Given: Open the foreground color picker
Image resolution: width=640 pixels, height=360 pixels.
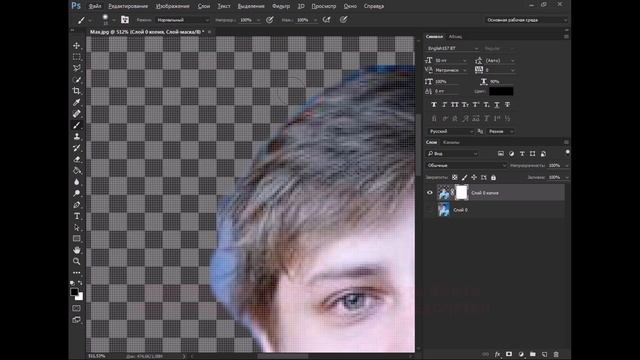Looking at the screenshot, I should [x=74, y=292].
